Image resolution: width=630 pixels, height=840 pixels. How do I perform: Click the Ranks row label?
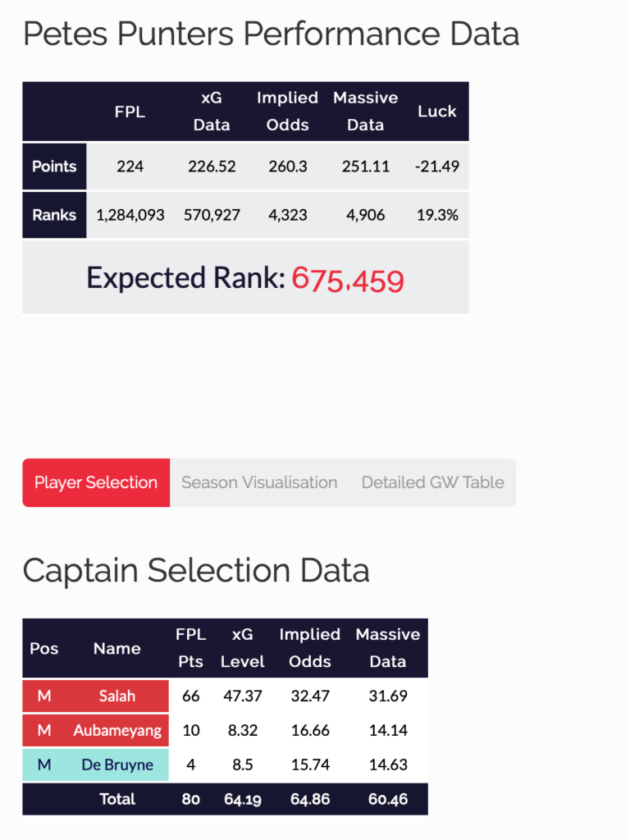[x=53, y=215]
